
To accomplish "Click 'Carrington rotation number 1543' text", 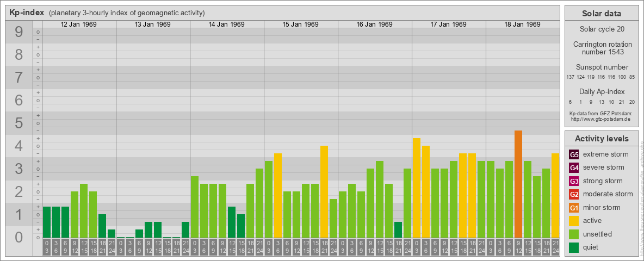I will tap(602, 48).
